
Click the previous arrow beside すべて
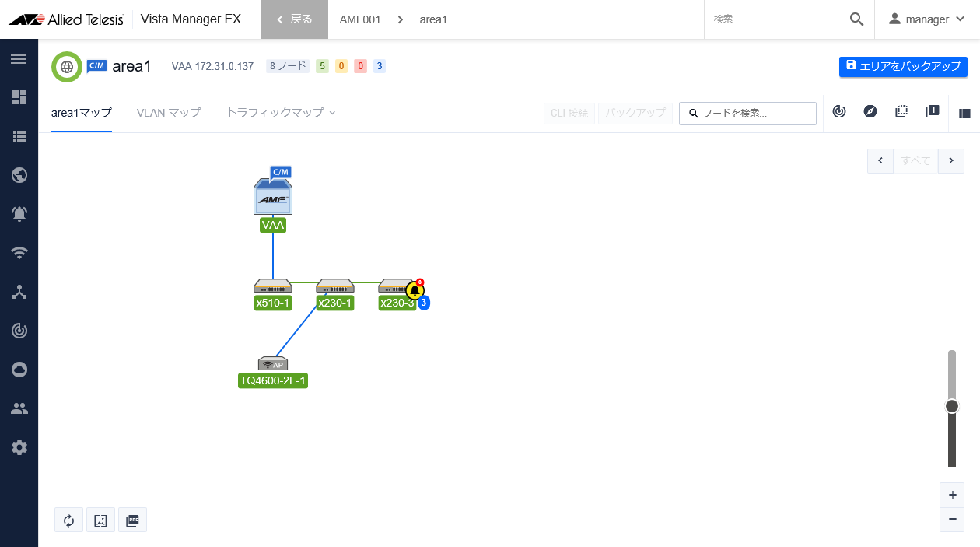(x=880, y=160)
